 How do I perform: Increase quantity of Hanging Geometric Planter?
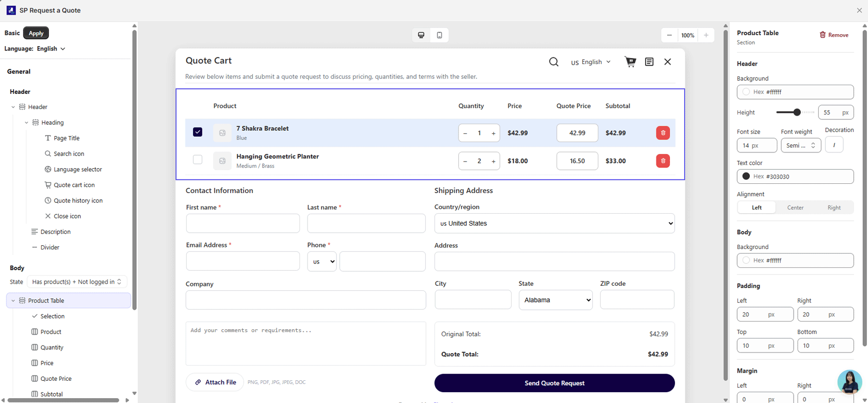pyautogui.click(x=493, y=161)
